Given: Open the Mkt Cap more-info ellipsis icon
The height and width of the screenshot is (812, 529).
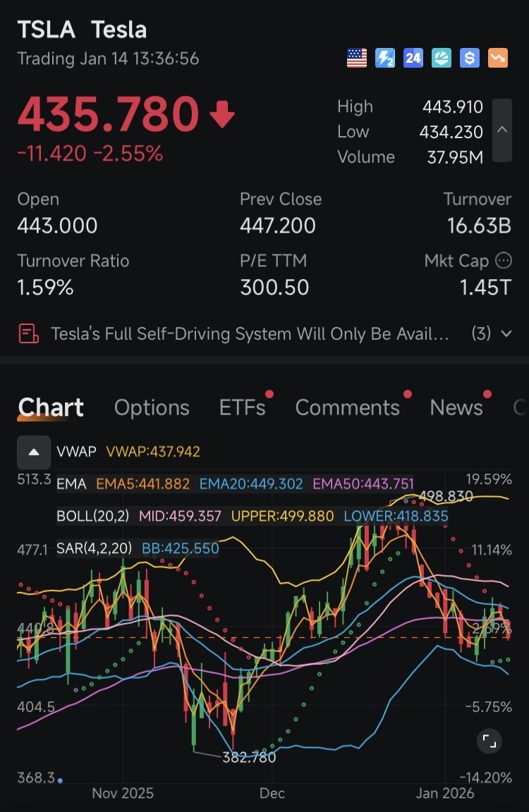Looking at the screenshot, I should click(x=504, y=261).
